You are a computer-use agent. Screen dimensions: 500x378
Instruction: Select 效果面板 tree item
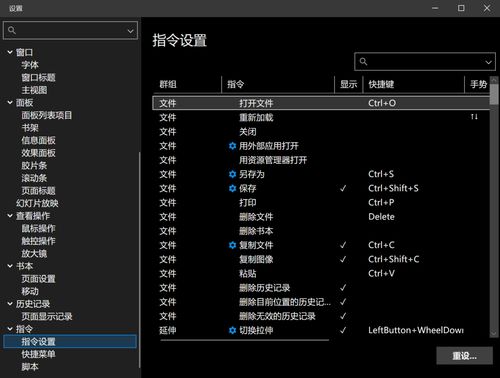pos(38,153)
